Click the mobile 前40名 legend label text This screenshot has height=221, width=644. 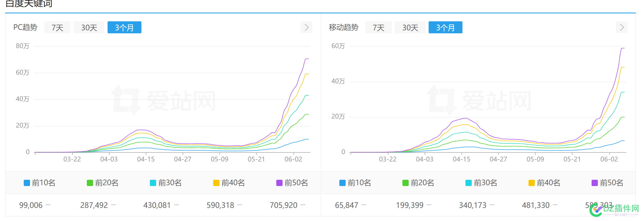(x=548, y=183)
